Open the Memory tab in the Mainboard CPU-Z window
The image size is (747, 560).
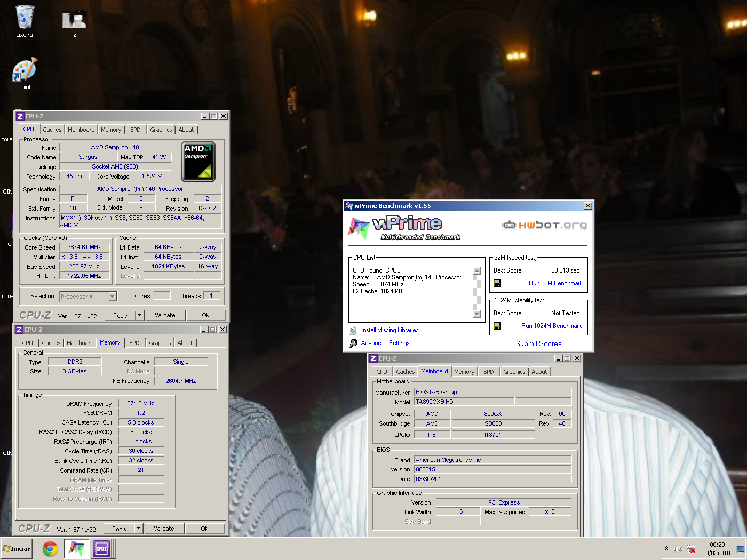pos(464,372)
